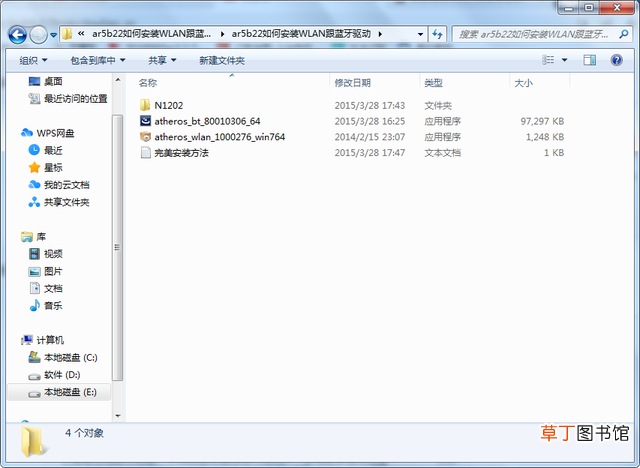640x468 pixels.
Task: Open 本地磁盘 (C:) drive
Action: click(x=71, y=357)
